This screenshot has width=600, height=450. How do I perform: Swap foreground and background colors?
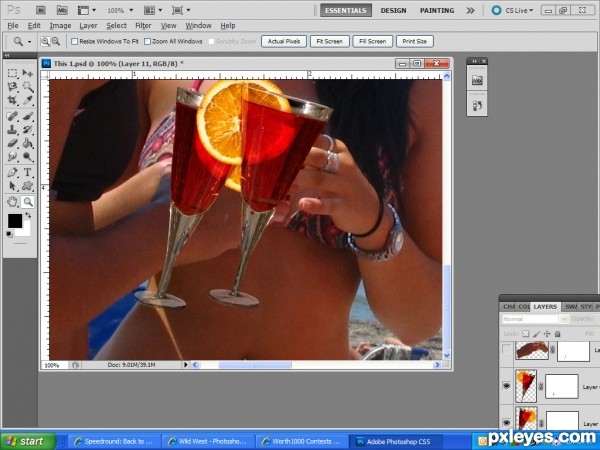pyautogui.click(x=28, y=215)
